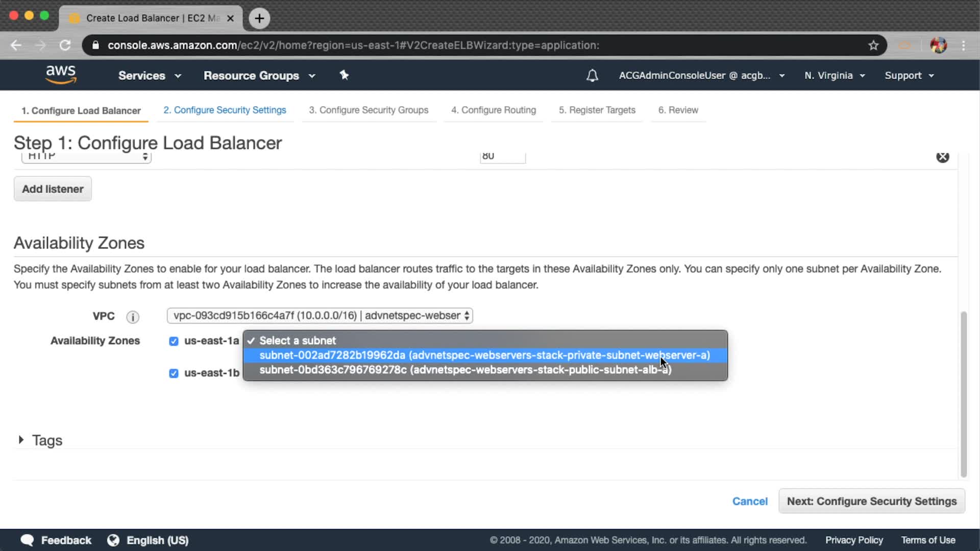Click the AWS logo home icon
This screenshot has width=980, height=551.
(x=61, y=74)
